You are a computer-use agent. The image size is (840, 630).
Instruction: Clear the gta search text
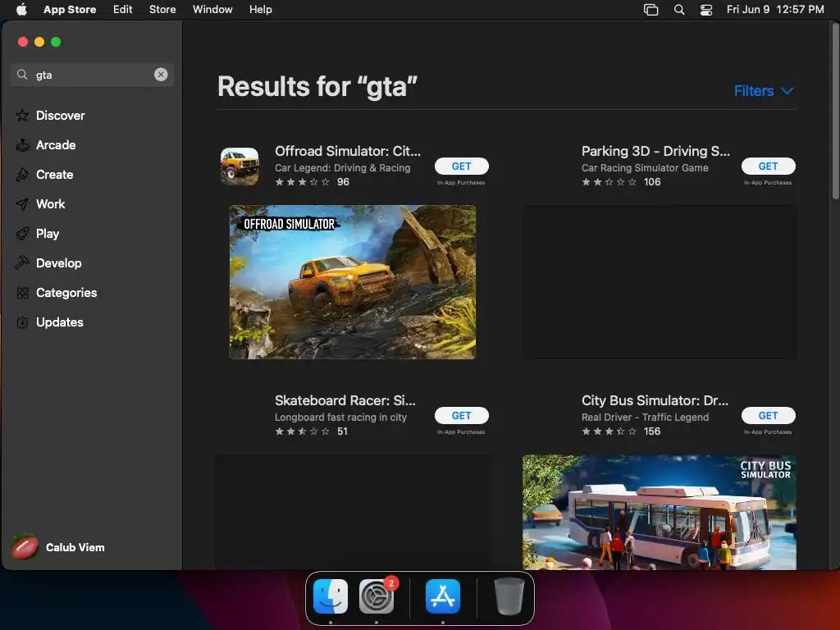click(x=161, y=75)
